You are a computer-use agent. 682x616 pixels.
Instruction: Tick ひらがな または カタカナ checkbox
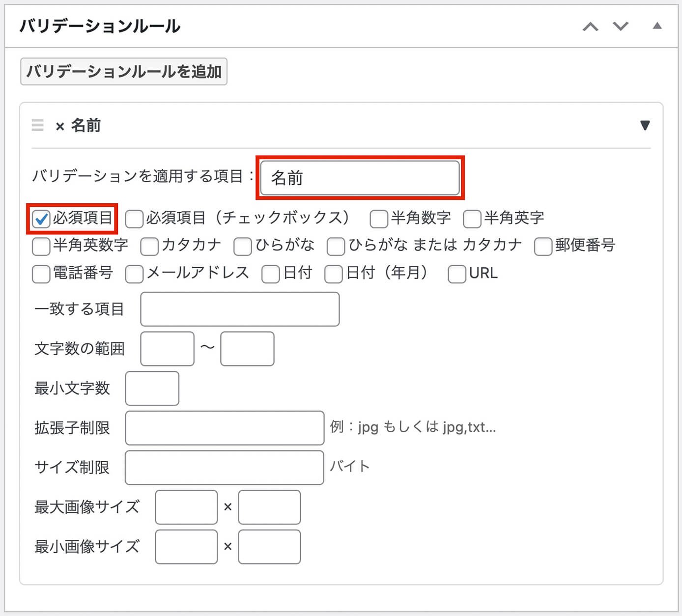point(336,246)
